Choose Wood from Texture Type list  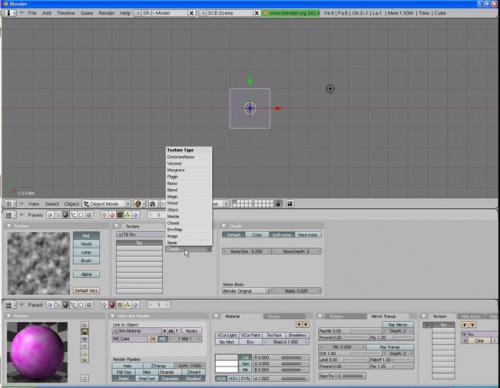(189, 203)
